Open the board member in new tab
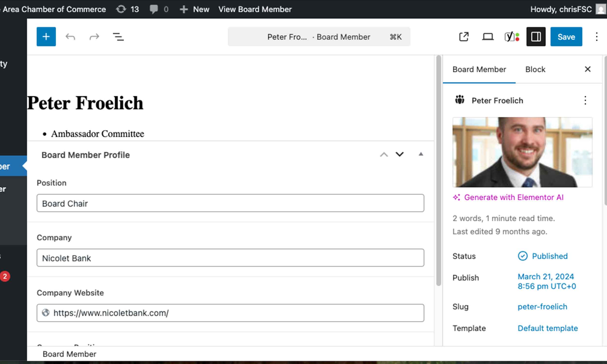 pyautogui.click(x=464, y=37)
